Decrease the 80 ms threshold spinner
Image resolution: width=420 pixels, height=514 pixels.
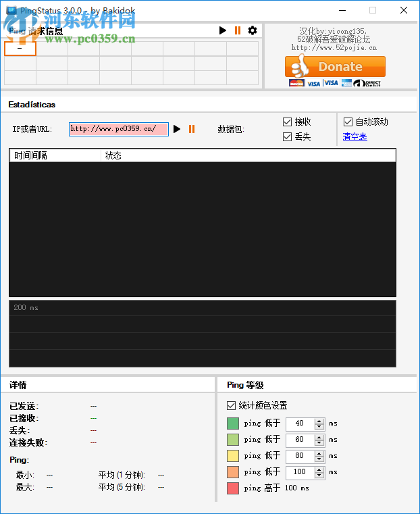click(319, 459)
